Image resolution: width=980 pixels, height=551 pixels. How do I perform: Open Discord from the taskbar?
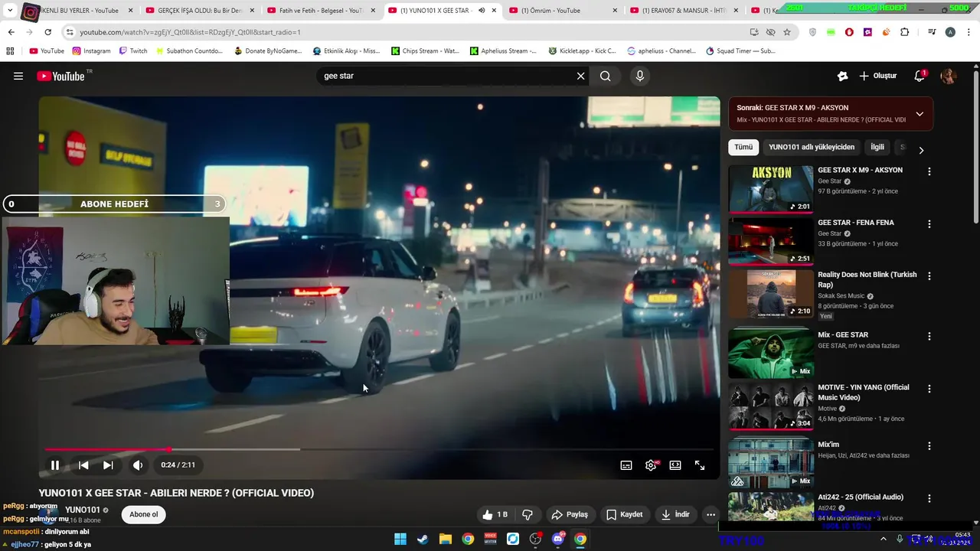(558, 539)
